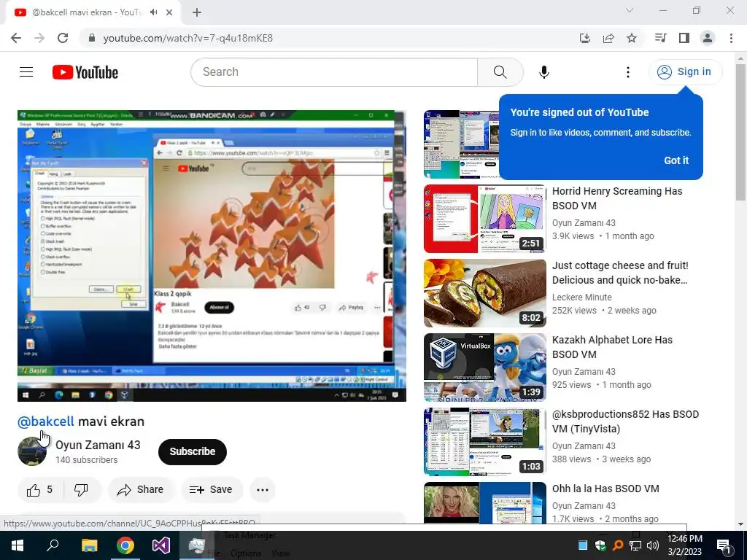This screenshot has height=560, width=747.
Task: Open the notification center icon
Action: (724, 545)
